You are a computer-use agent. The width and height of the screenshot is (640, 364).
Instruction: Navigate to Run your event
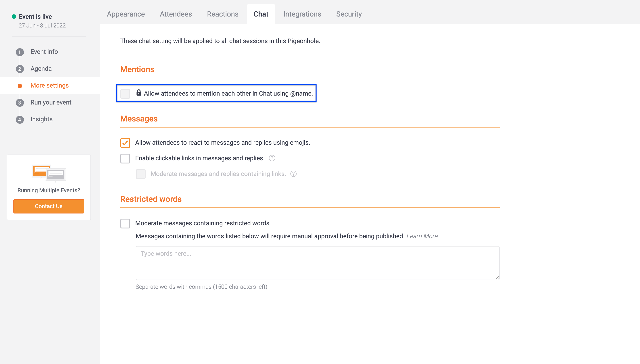pyautogui.click(x=51, y=103)
